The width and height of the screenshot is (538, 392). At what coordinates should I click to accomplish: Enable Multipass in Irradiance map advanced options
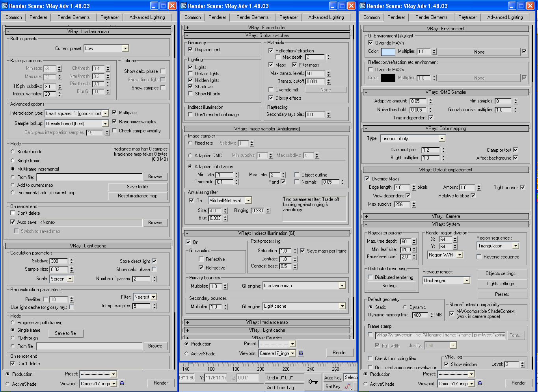(115, 113)
